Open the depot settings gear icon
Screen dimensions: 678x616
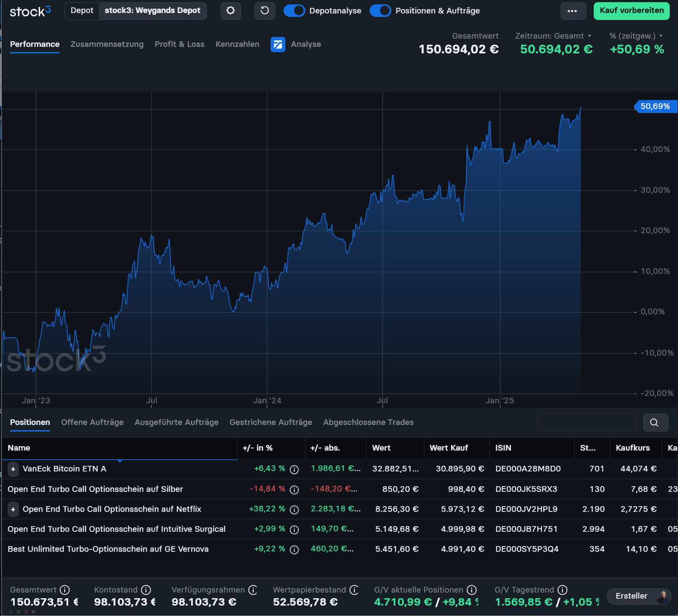[231, 10]
